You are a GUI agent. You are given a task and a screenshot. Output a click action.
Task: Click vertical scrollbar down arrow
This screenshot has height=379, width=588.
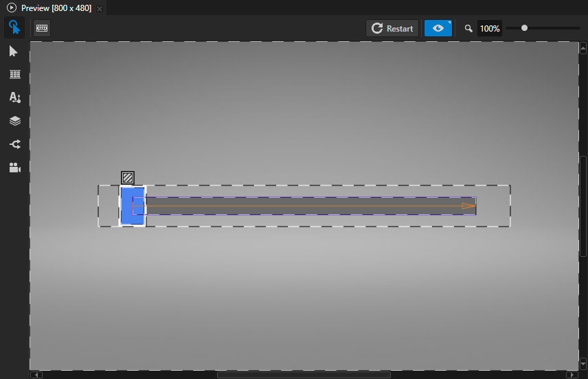coord(583,364)
